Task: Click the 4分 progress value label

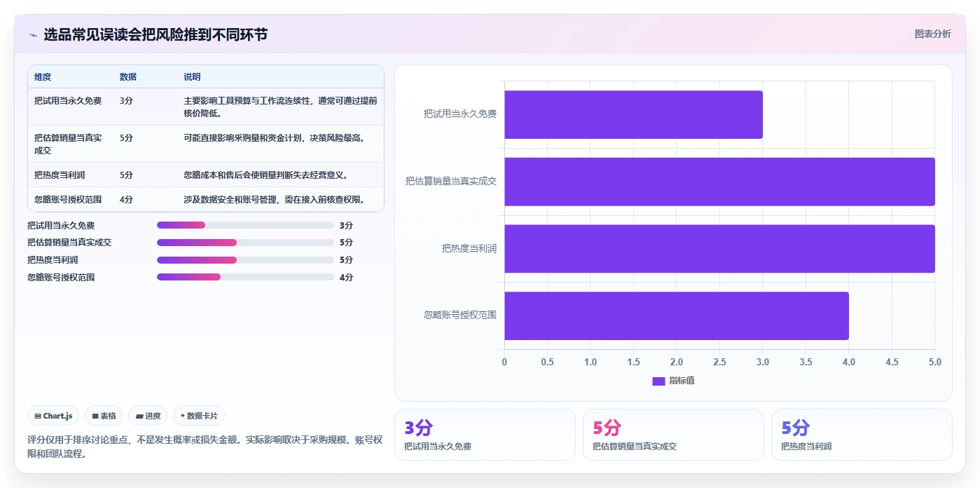Action: coord(346,278)
